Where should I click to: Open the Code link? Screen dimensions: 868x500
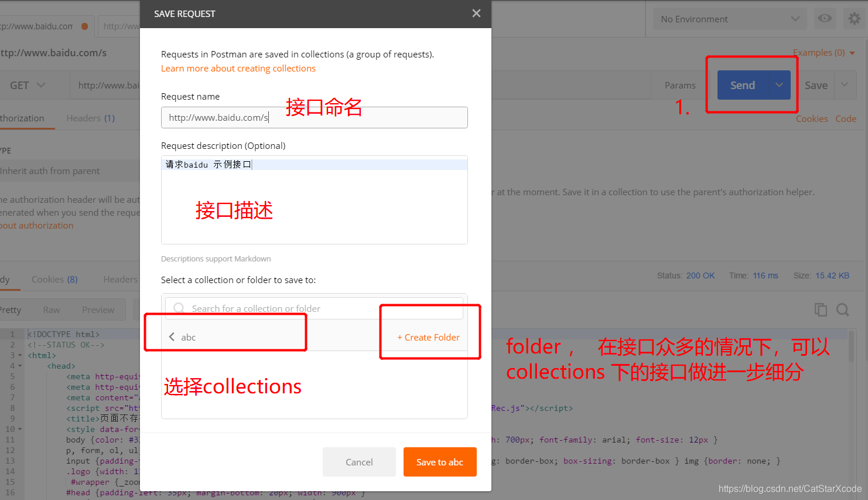(x=846, y=118)
